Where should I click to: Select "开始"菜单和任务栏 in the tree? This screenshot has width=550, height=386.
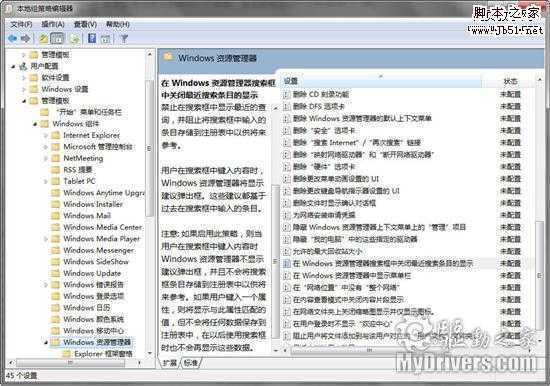(89, 112)
